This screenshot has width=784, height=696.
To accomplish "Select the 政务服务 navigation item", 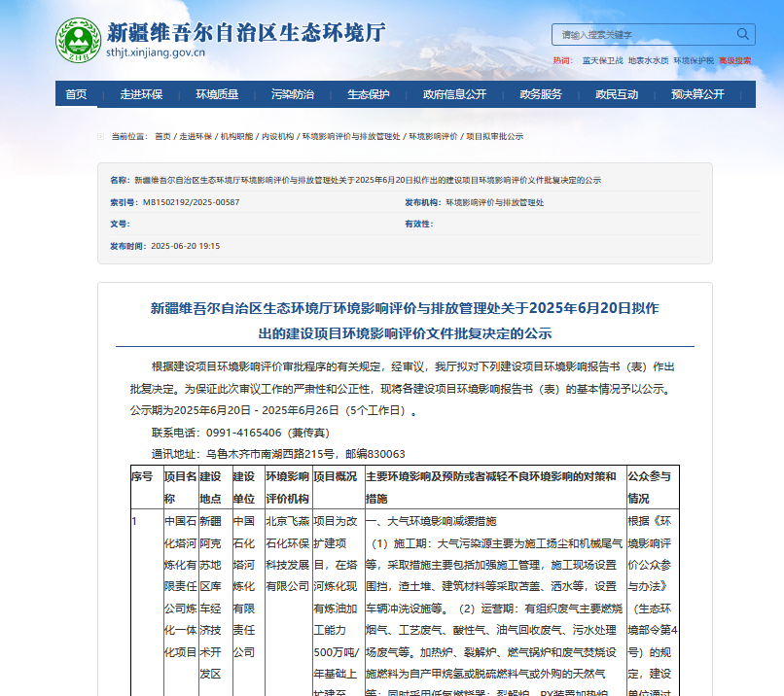I will click(537, 94).
